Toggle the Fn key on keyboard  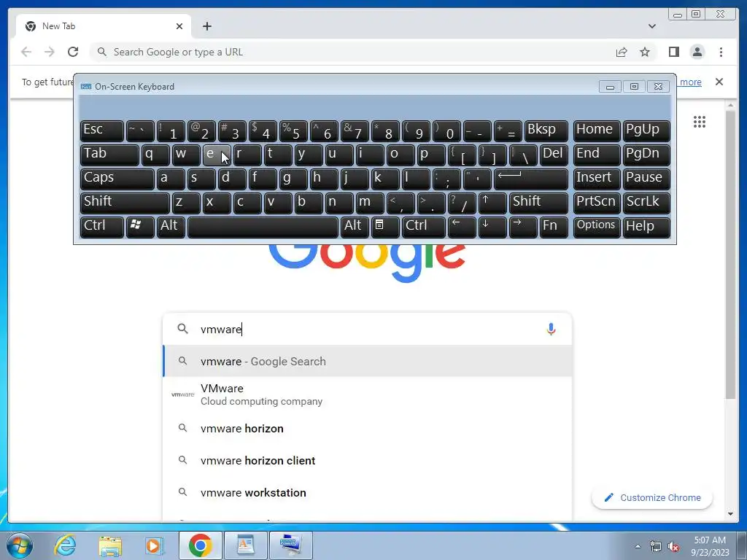click(x=554, y=227)
